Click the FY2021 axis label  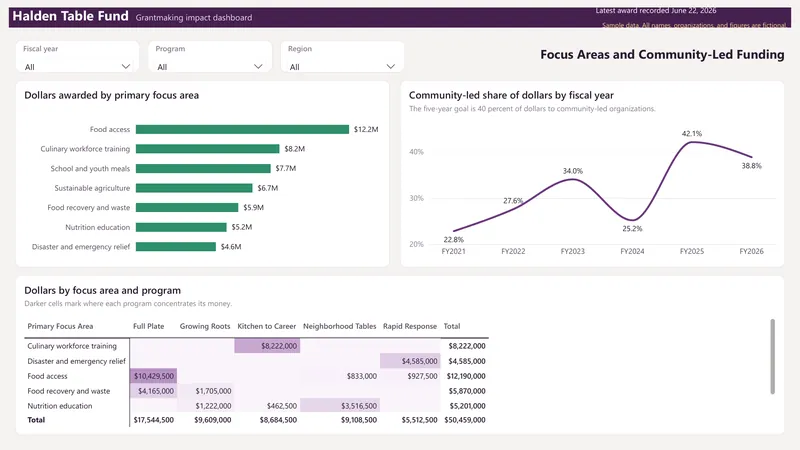pyautogui.click(x=454, y=251)
